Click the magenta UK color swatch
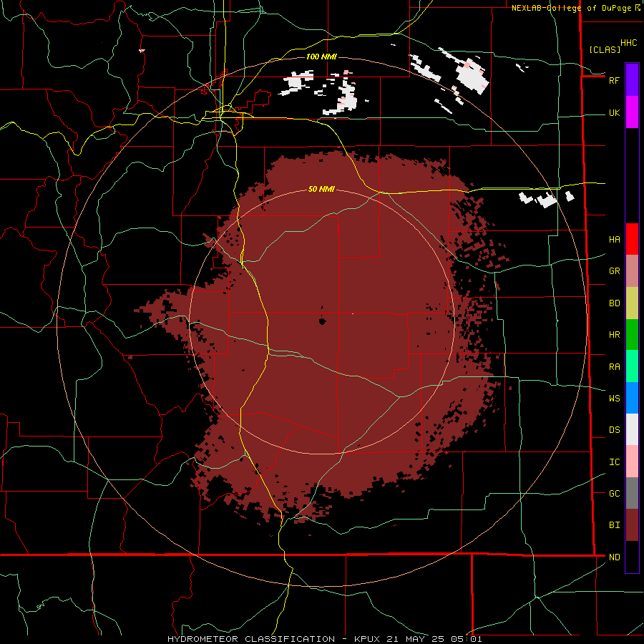 click(x=632, y=112)
